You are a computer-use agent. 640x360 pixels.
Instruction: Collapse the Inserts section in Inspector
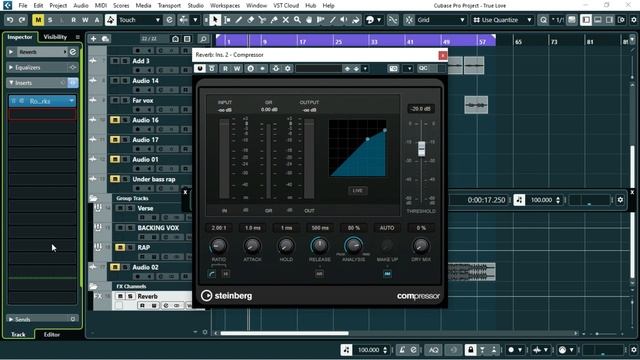11,83
